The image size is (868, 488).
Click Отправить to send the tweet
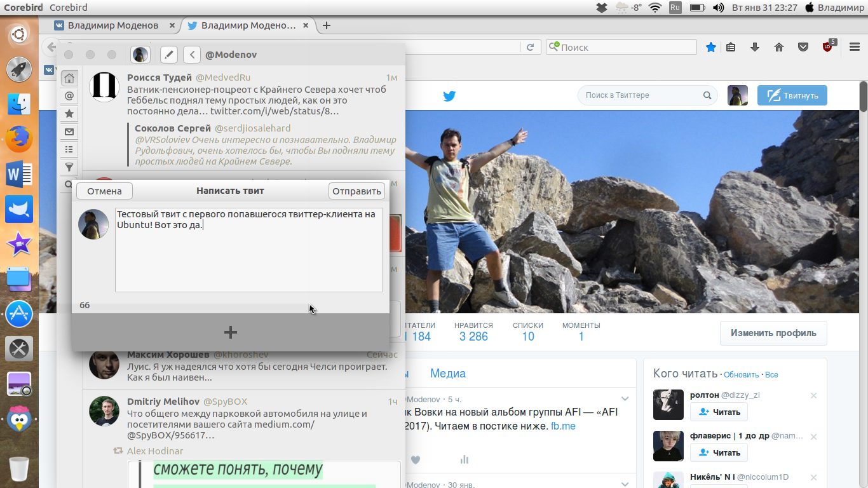[356, 191]
